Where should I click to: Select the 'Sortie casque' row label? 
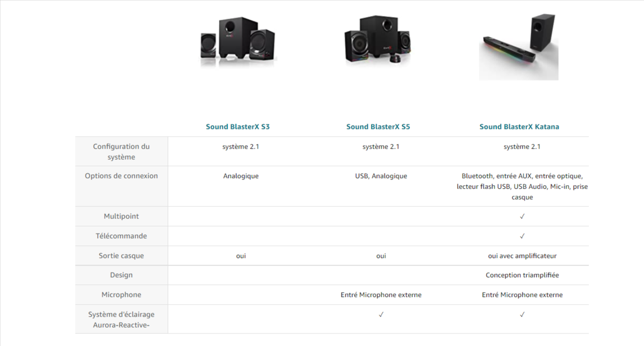pyautogui.click(x=121, y=256)
